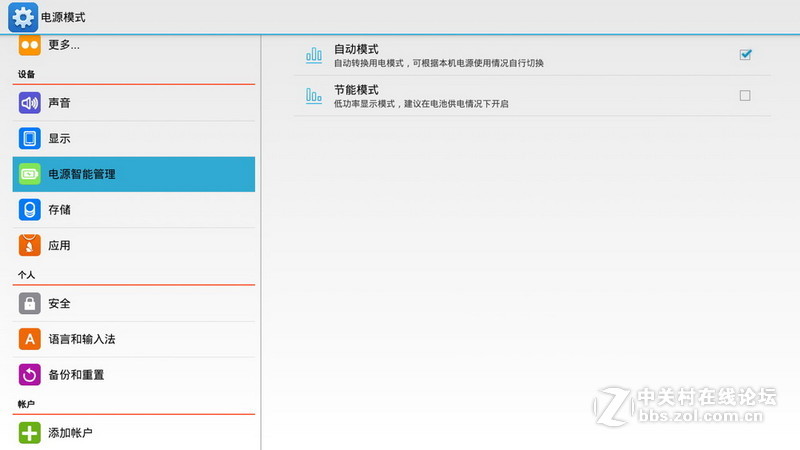Click the 个人 section header
Screen dimensions: 800x450
(27, 275)
